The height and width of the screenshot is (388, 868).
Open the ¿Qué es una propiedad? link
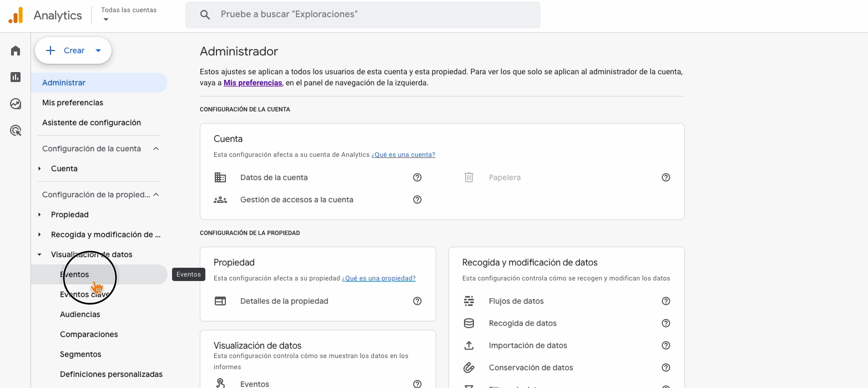(x=379, y=278)
